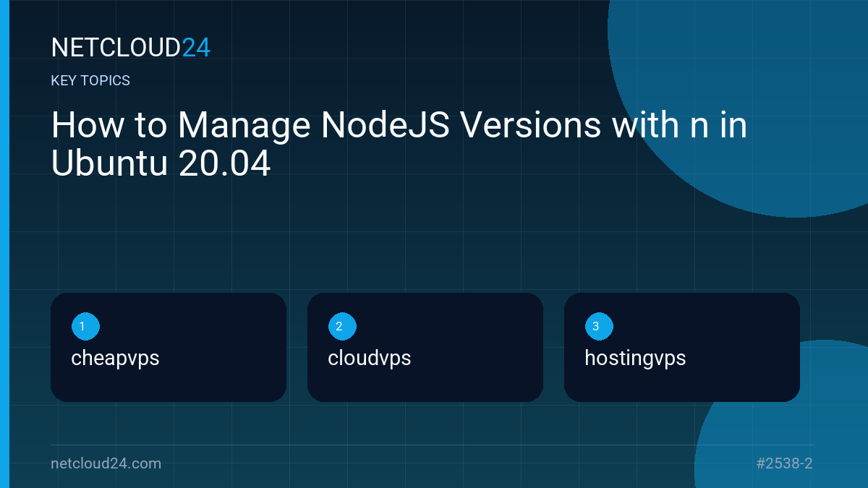Open the hostingvps topic card
The width and height of the screenshot is (868, 488).
point(682,347)
